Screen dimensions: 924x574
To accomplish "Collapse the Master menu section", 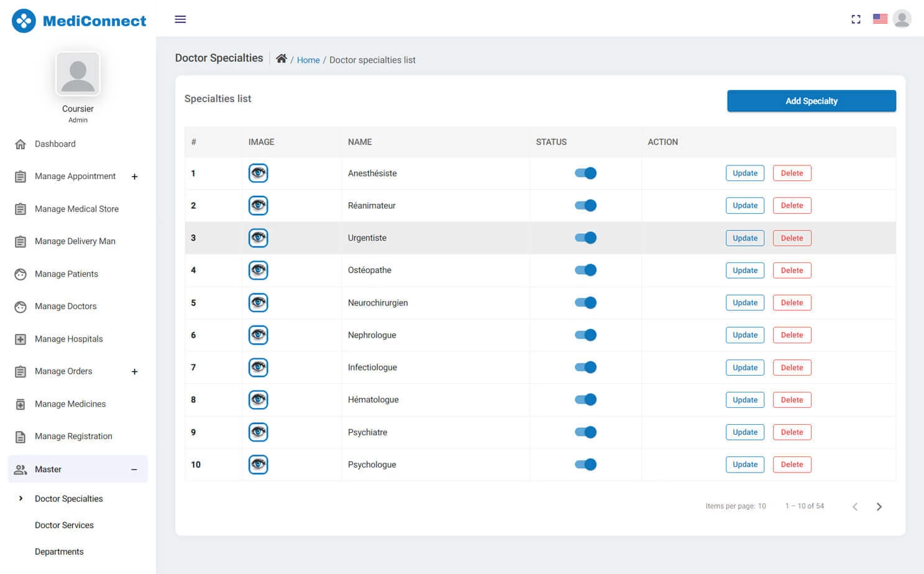I will pos(134,470).
